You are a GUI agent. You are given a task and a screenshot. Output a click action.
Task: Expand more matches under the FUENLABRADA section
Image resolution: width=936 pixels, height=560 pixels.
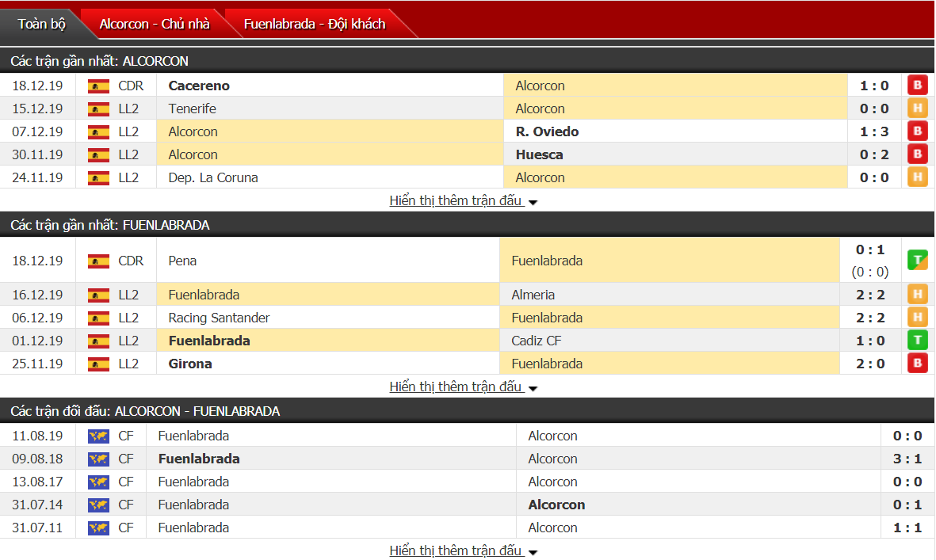463,387
